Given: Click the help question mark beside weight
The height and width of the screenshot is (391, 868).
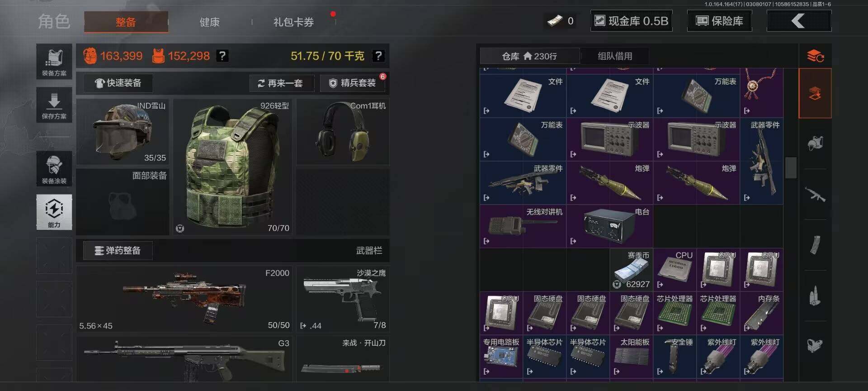Looking at the screenshot, I should point(378,56).
